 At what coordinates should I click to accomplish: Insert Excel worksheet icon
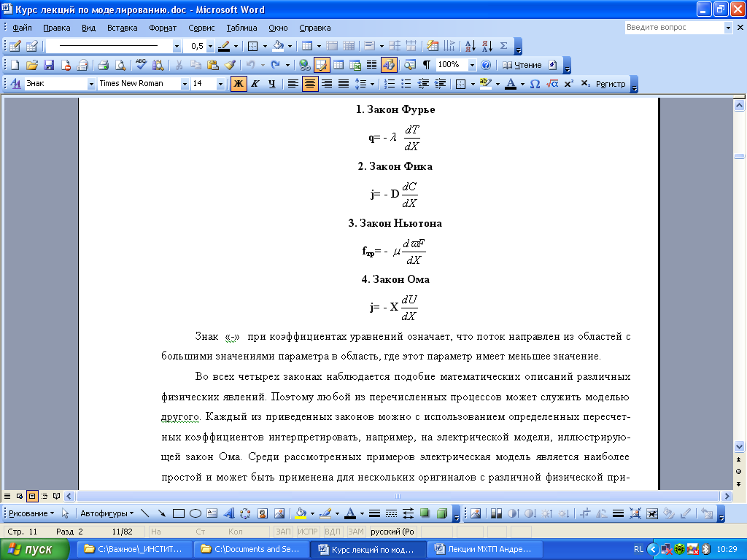pyautogui.click(x=355, y=65)
